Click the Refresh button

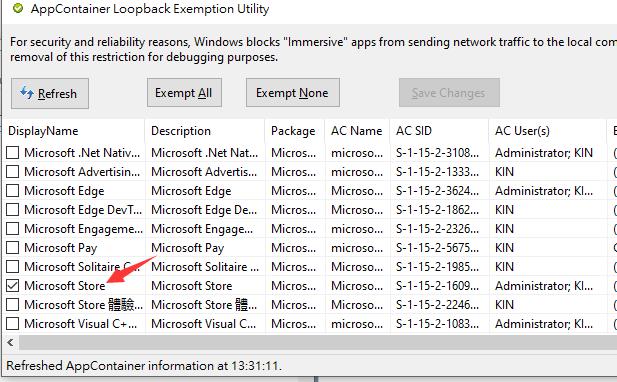[x=50, y=94]
